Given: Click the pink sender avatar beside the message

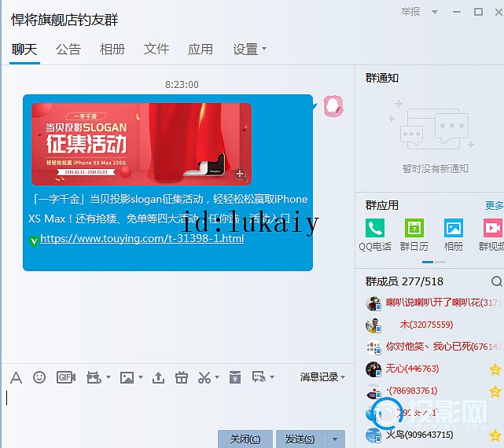Looking at the screenshot, I should [333, 106].
